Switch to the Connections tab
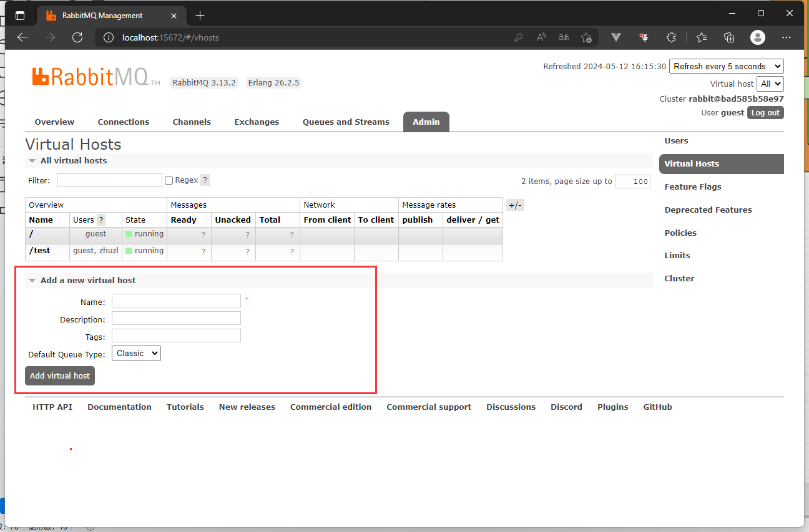 [124, 122]
